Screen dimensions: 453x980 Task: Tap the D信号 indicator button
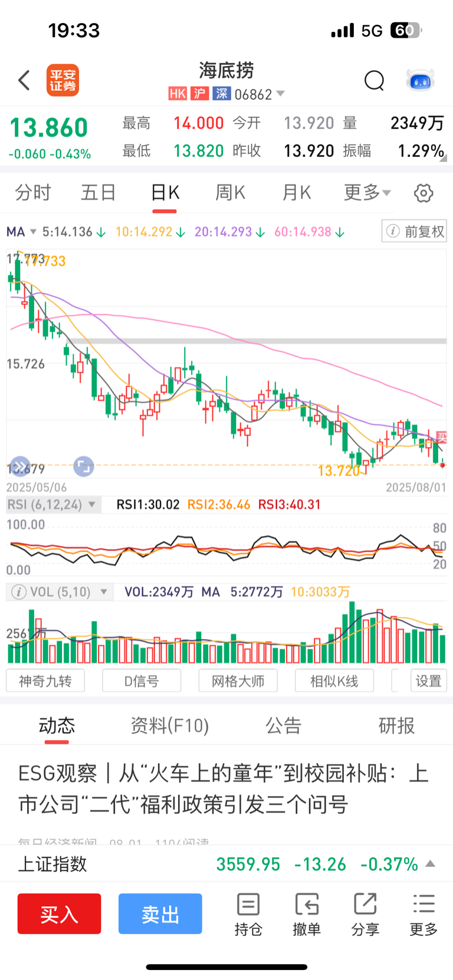click(x=142, y=681)
